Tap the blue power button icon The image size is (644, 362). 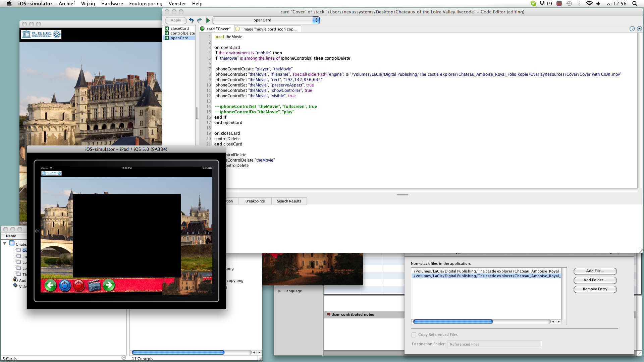tap(65, 285)
